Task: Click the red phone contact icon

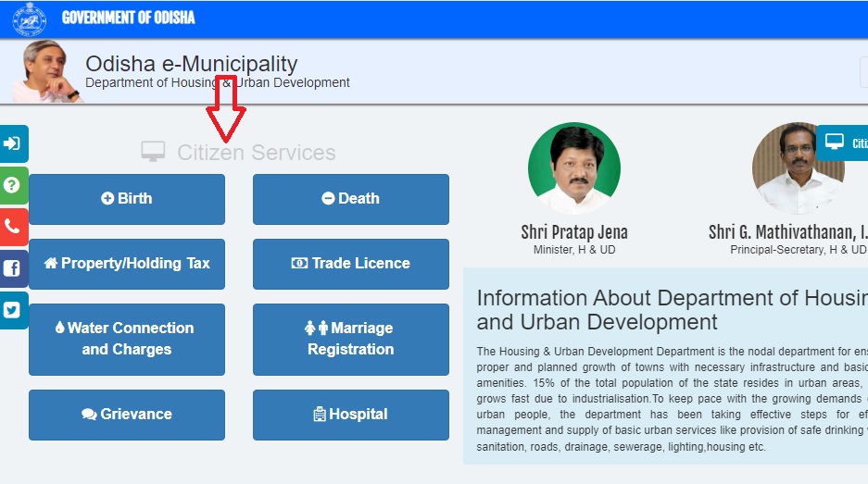Action: [13, 227]
